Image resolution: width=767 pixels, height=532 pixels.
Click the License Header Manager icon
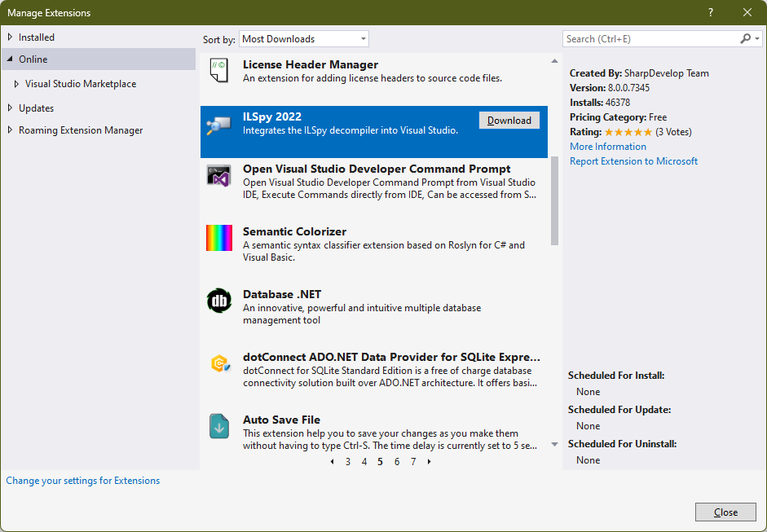(219, 70)
